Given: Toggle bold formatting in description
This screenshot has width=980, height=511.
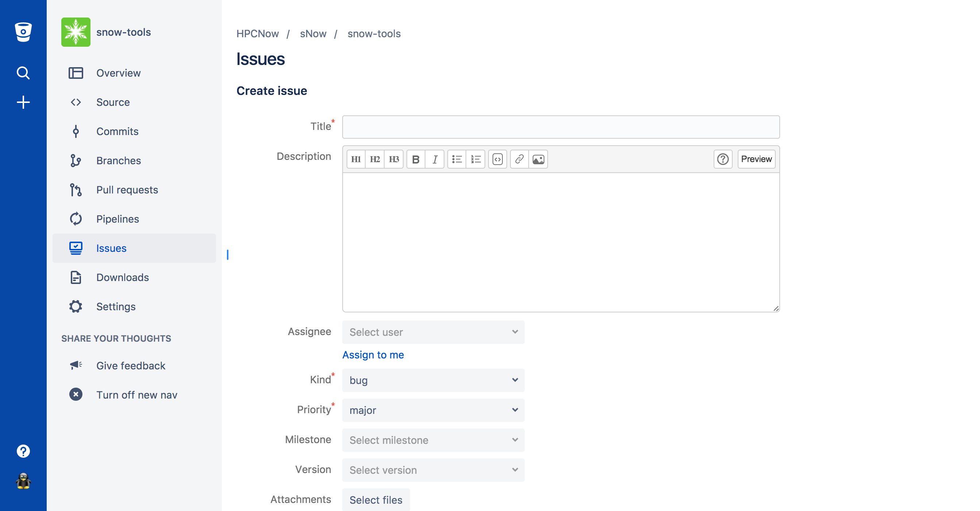Looking at the screenshot, I should 416,159.
